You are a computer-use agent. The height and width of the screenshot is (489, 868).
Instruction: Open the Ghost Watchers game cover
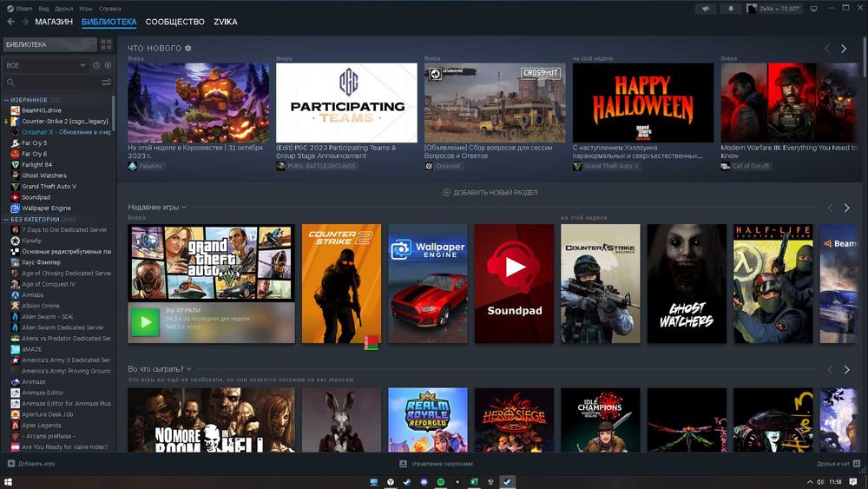[687, 283]
